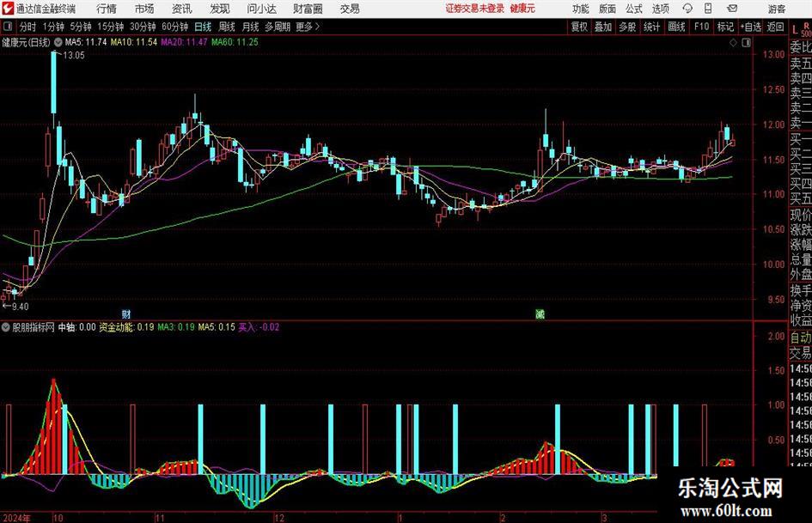Open the 公式 menu
812x523 pixels.
tap(633, 9)
